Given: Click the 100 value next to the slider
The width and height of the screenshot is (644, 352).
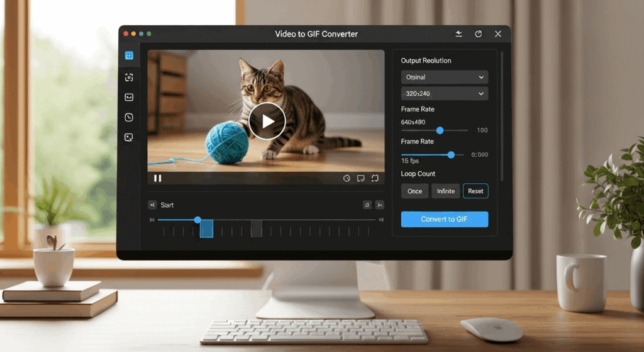Looking at the screenshot, I should click(482, 130).
